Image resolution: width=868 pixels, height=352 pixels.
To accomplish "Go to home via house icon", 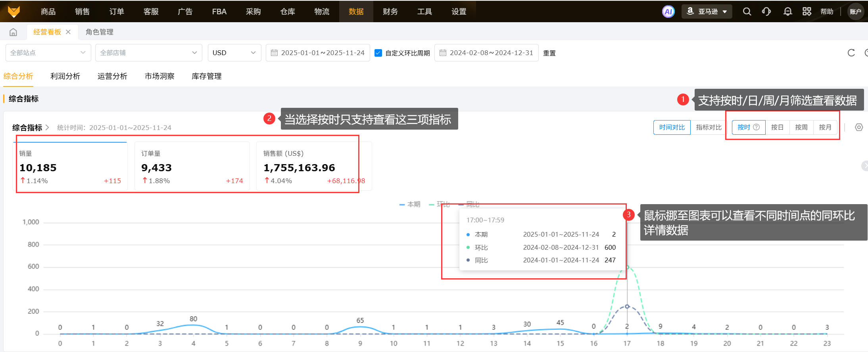I will coord(13,32).
